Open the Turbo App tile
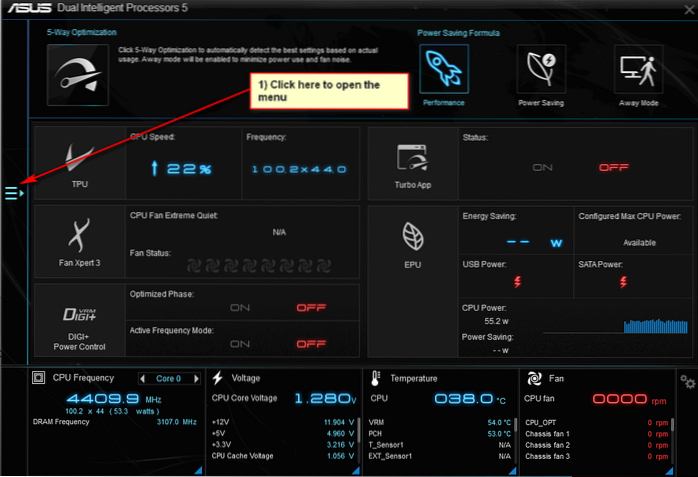 [412, 163]
